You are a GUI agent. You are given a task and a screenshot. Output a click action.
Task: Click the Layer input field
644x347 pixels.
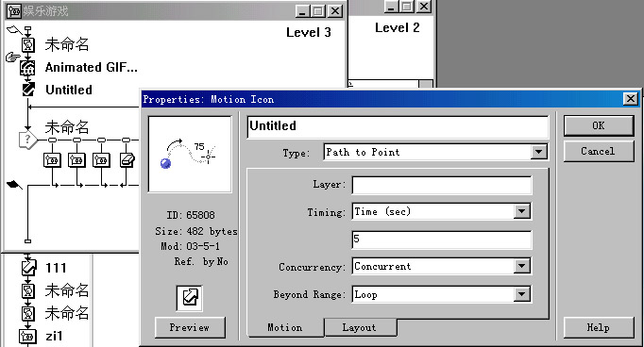[x=442, y=186]
